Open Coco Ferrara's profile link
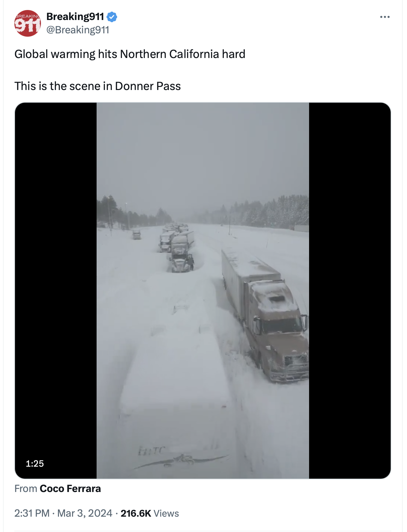The width and height of the screenshot is (407, 532). click(70, 488)
